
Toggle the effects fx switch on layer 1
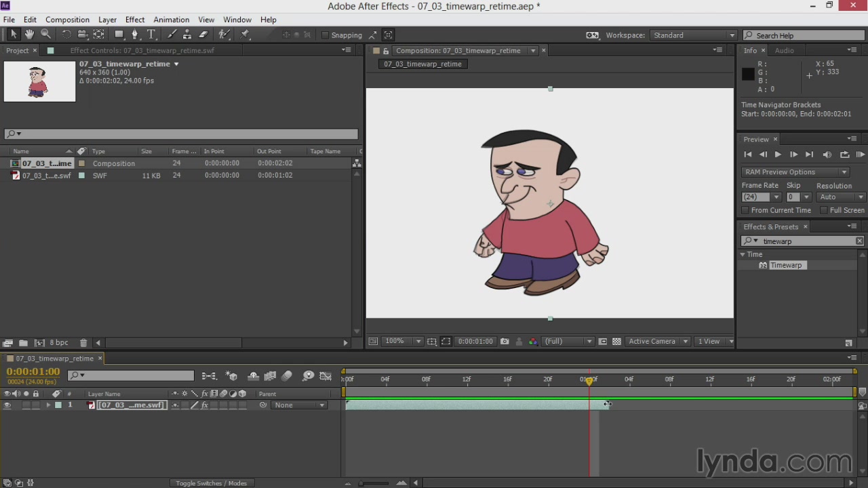[x=204, y=405]
